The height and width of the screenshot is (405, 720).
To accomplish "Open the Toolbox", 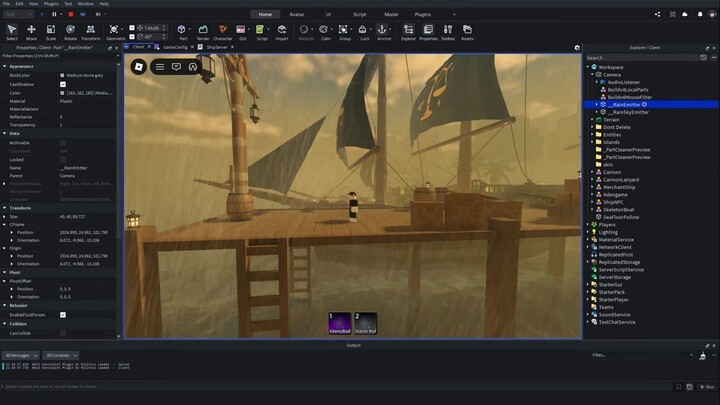I will [x=448, y=32].
